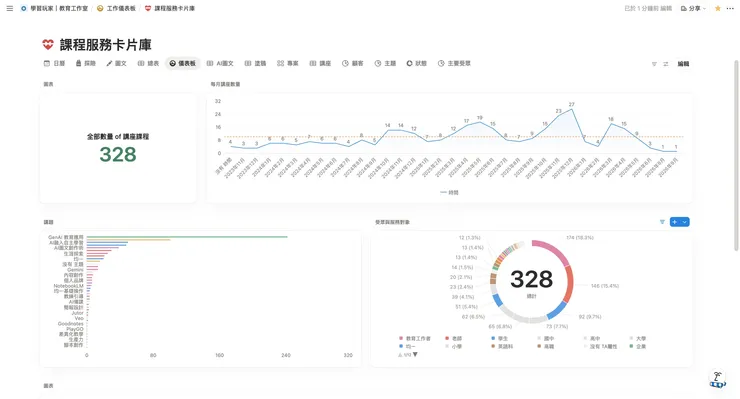Switch to the 狀態 view tab
The width and height of the screenshot is (740, 399).
click(416, 63)
